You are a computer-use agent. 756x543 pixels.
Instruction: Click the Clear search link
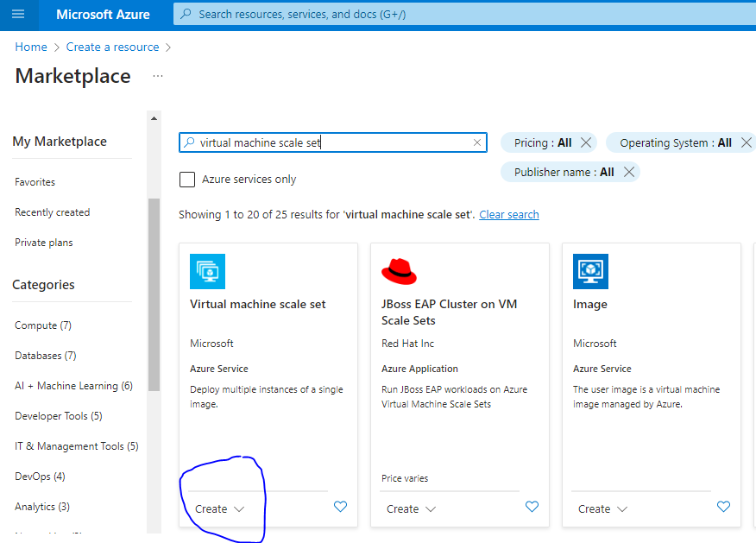(x=509, y=214)
